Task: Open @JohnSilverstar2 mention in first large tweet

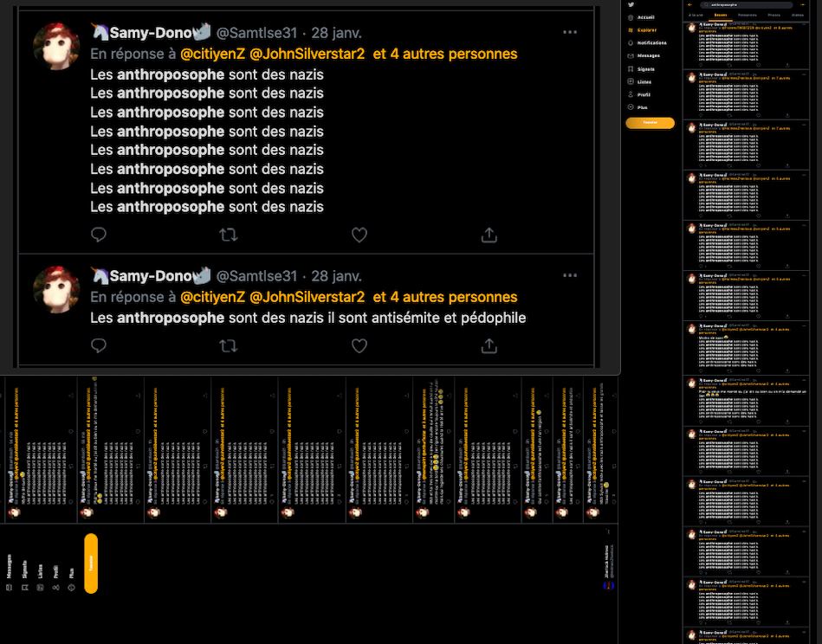Action: pos(307,54)
